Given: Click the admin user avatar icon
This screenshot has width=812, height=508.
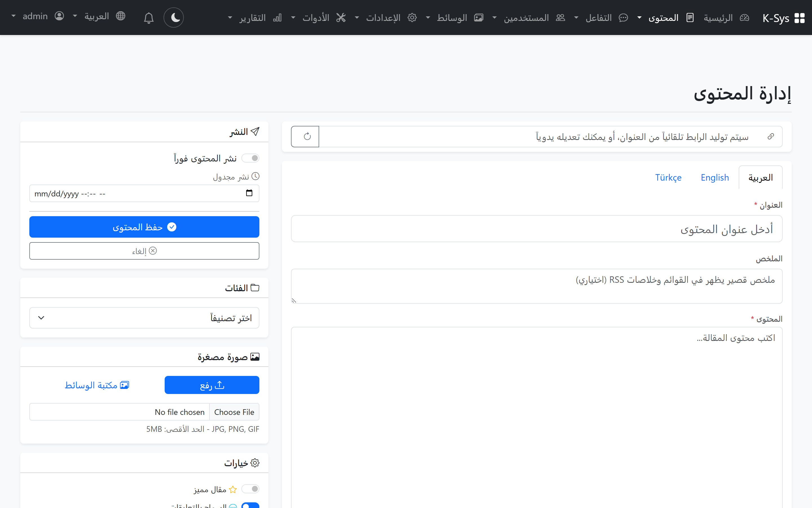Looking at the screenshot, I should [59, 16].
